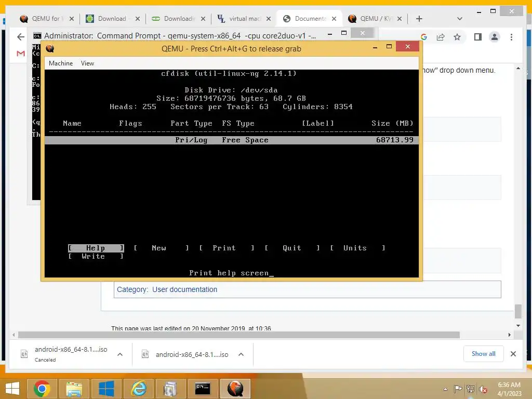
Task: Open Internet Explorer from the taskbar
Action: point(138,389)
